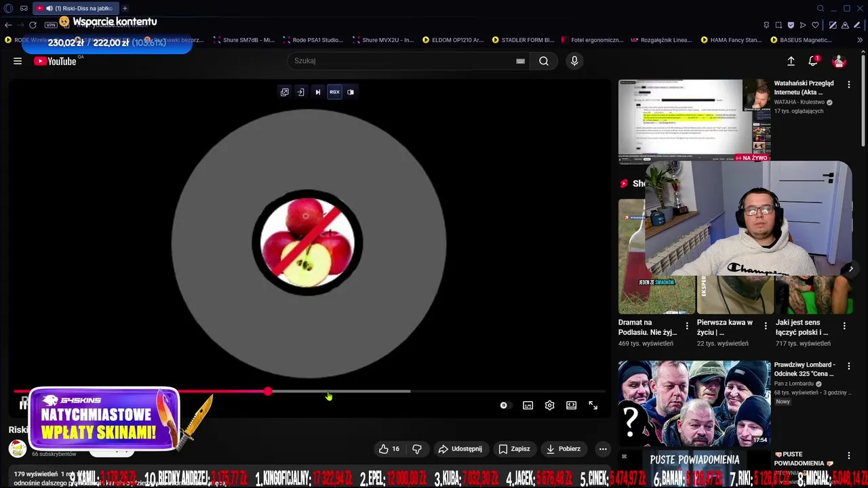This screenshot has height=488, width=868.
Task: Open ELDOM OP1210 bookmark
Action: tap(453, 40)
